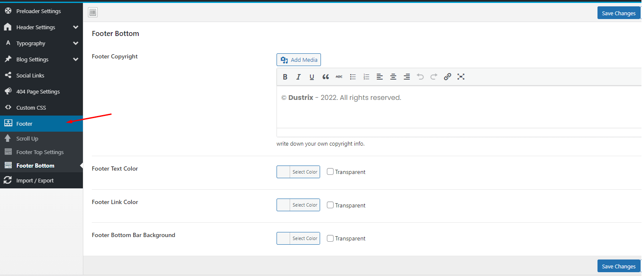Click the insert link icon
644x276 pixels.
click(447, 77)
